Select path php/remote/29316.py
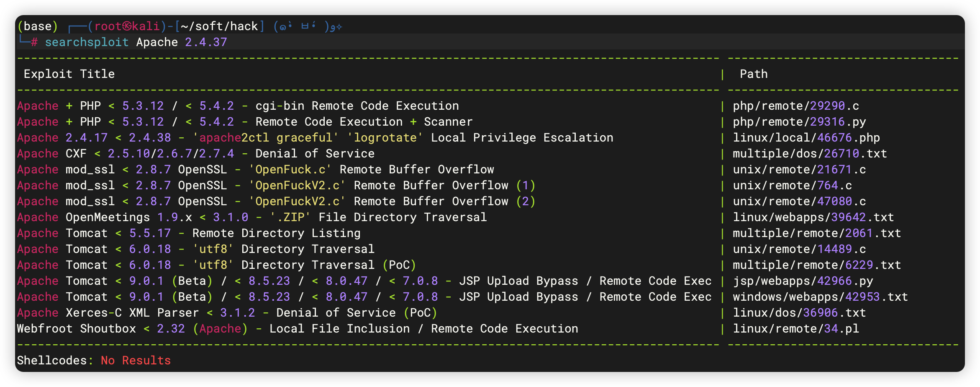 [x=799, y=122]
